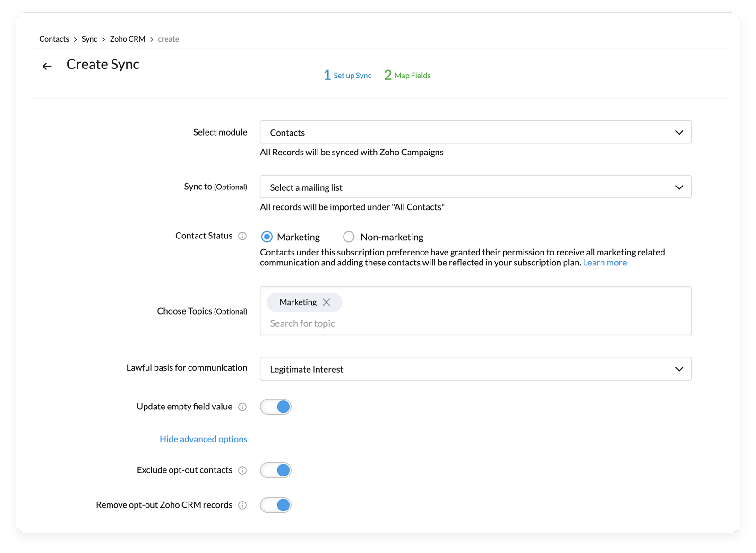Screen dimensions: 756x553
Task: Show info for Exclude opt-out contacts
Action: click(242, 470)
